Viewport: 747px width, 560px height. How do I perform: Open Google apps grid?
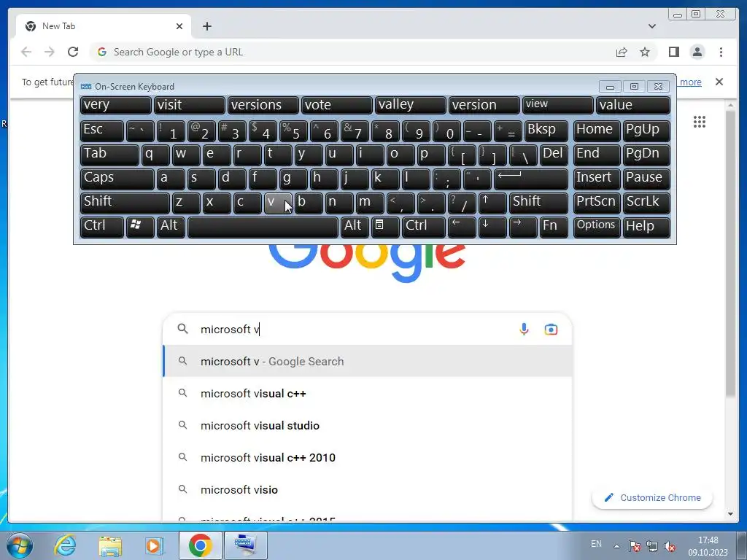click(700, 122)
